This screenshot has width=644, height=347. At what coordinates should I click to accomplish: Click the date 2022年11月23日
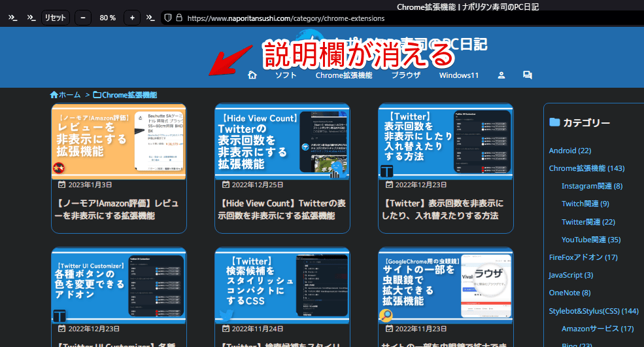tap(421, 329)
